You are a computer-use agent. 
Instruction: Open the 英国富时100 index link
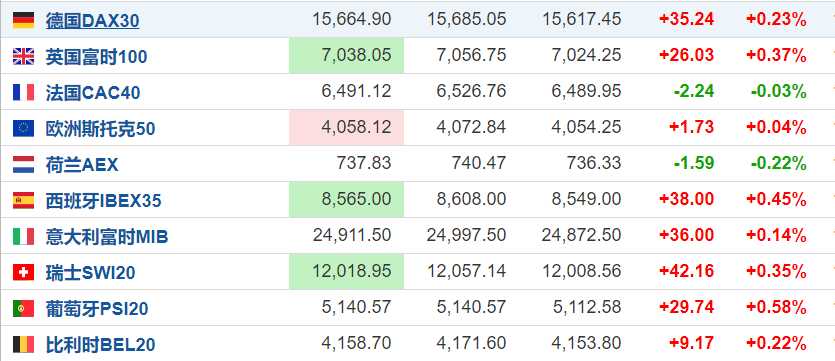(x=96, y=57)
